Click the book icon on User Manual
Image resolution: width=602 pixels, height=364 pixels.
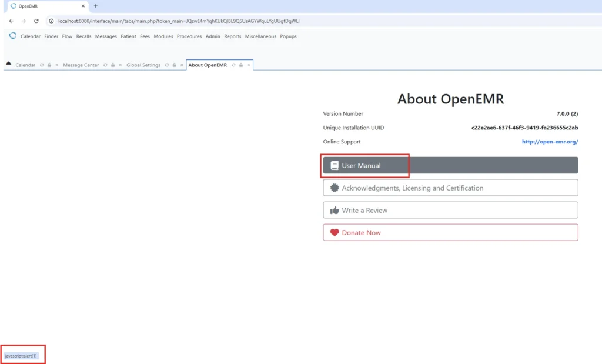pyautogui.click(x=335, y=165)
